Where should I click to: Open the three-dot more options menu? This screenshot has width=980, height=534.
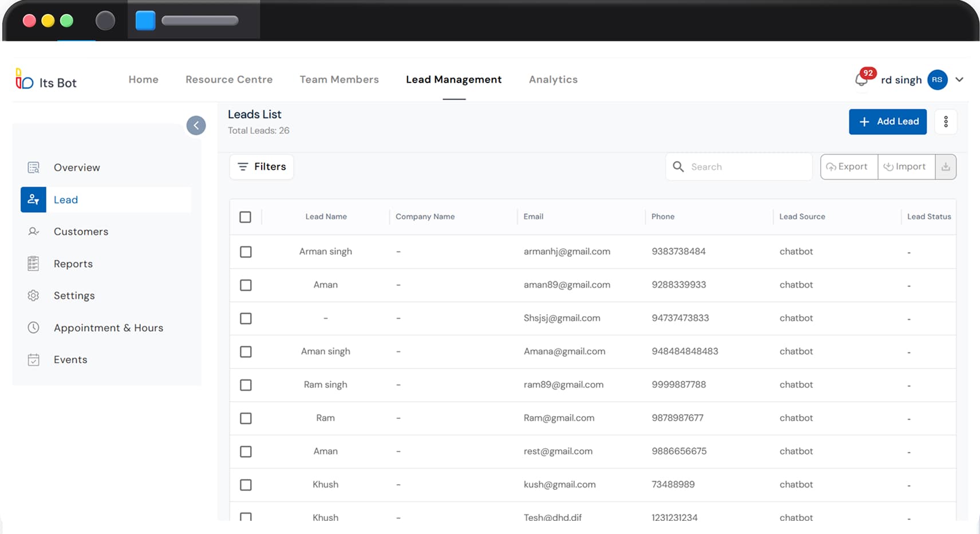946,121
